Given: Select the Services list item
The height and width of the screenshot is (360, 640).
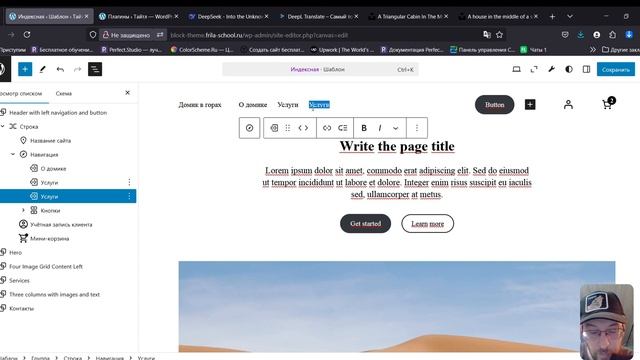Looking at the screenshot, I should [x=19, y=280].
